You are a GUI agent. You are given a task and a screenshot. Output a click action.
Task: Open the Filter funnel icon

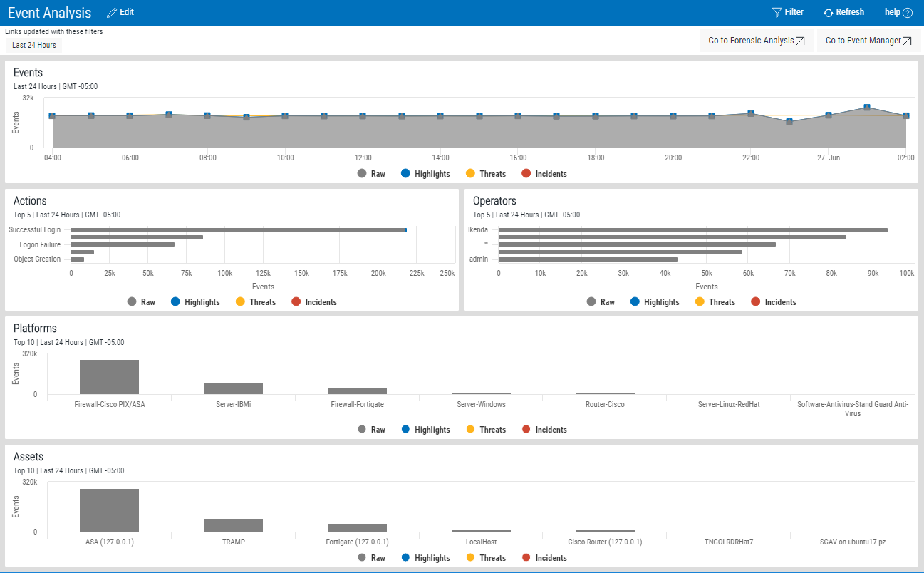click(777, 13)
